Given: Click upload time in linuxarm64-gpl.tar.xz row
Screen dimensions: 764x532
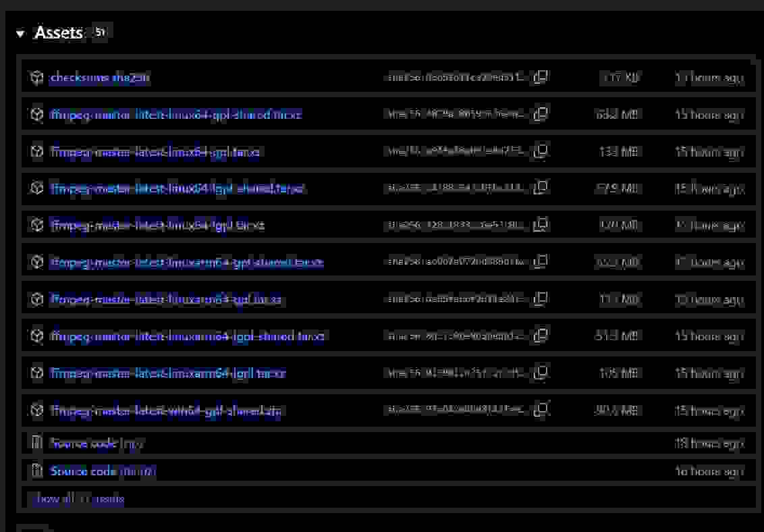Looking at the screenshot, I should 709,299.
